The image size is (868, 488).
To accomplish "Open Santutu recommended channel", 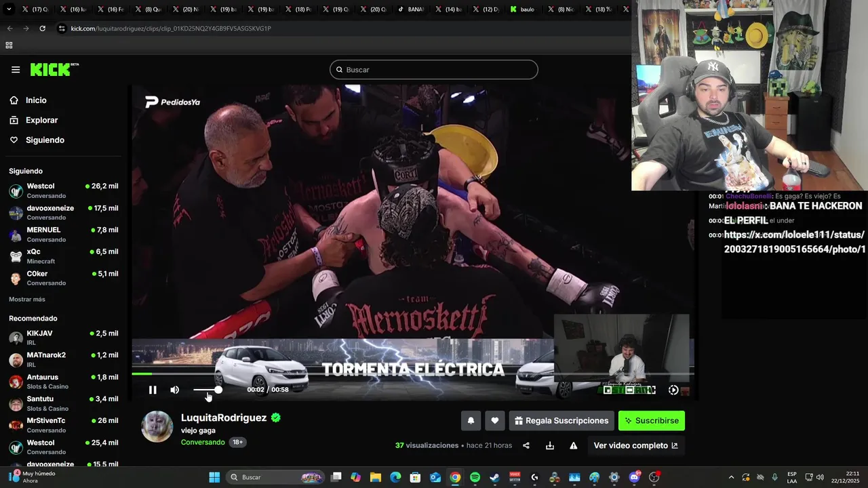I will (64, 403).
